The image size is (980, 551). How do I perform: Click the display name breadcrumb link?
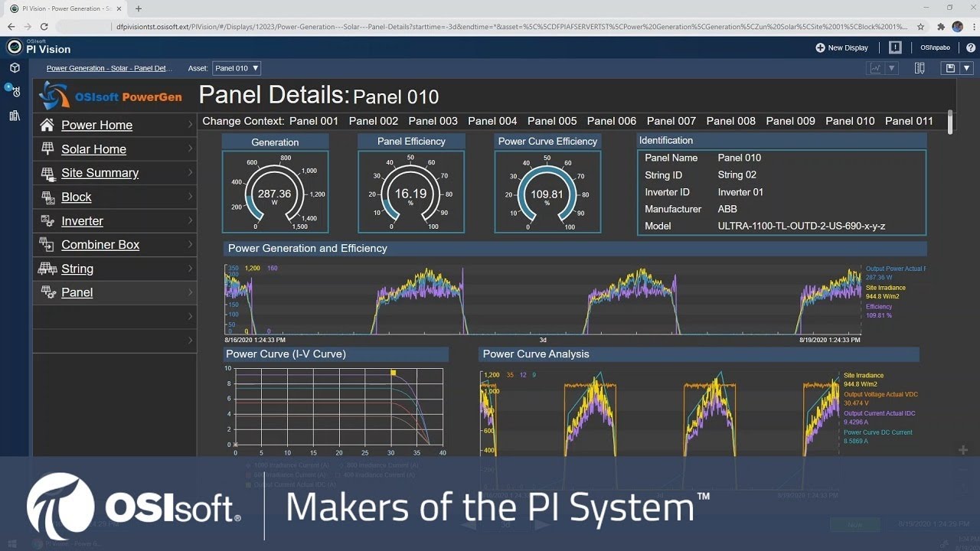(x=109, y=68)
